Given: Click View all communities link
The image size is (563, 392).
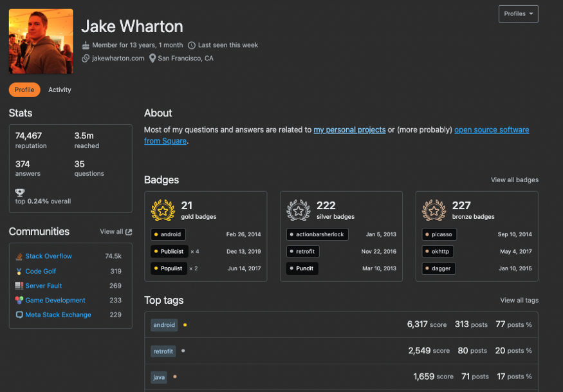Looking at the screenshot, I should point(111,232).
